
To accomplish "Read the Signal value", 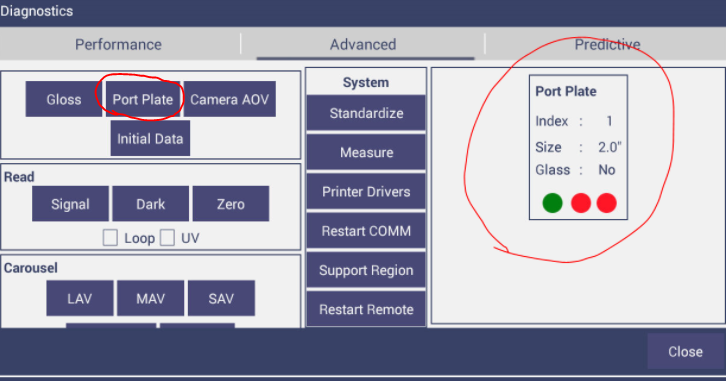I will (70, 204).
